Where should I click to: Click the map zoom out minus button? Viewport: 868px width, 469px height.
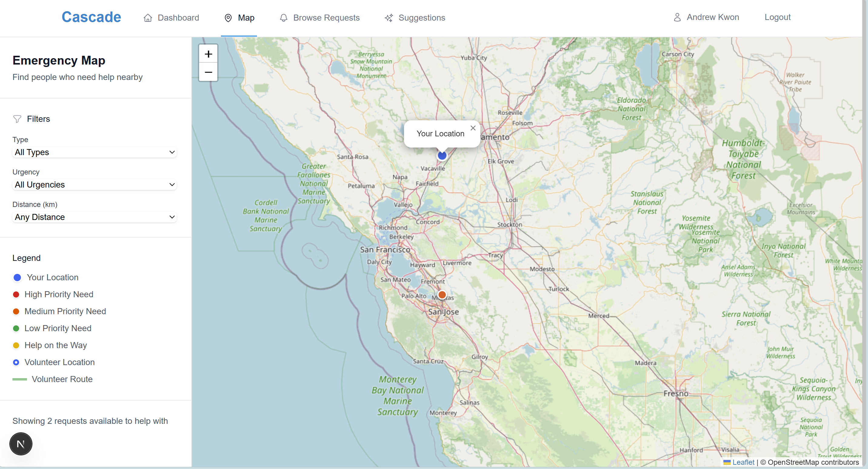point(208,72)
